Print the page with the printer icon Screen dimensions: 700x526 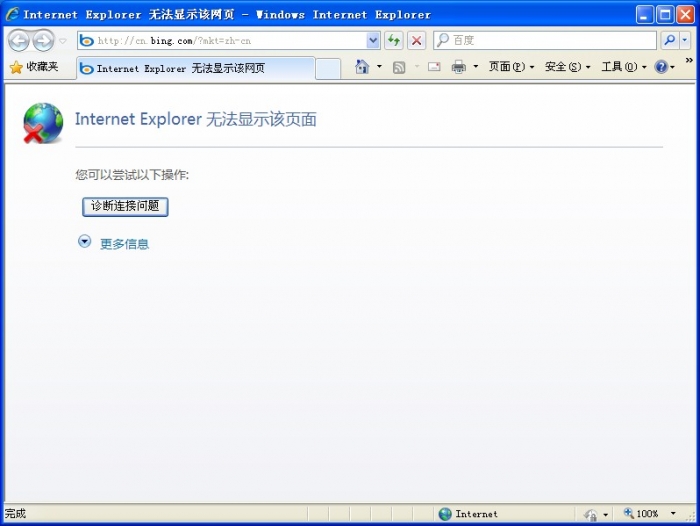click(458, 67)
